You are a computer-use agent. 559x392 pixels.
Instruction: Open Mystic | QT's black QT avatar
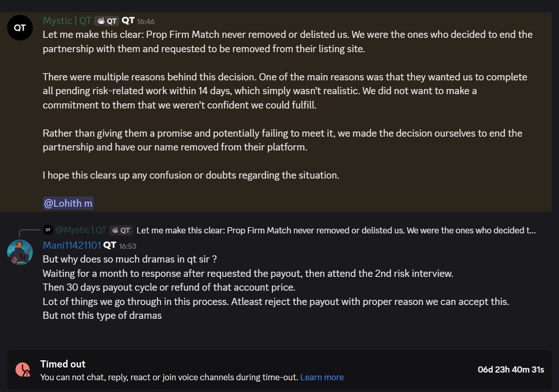pyautogui.click(x=20, y=28)
